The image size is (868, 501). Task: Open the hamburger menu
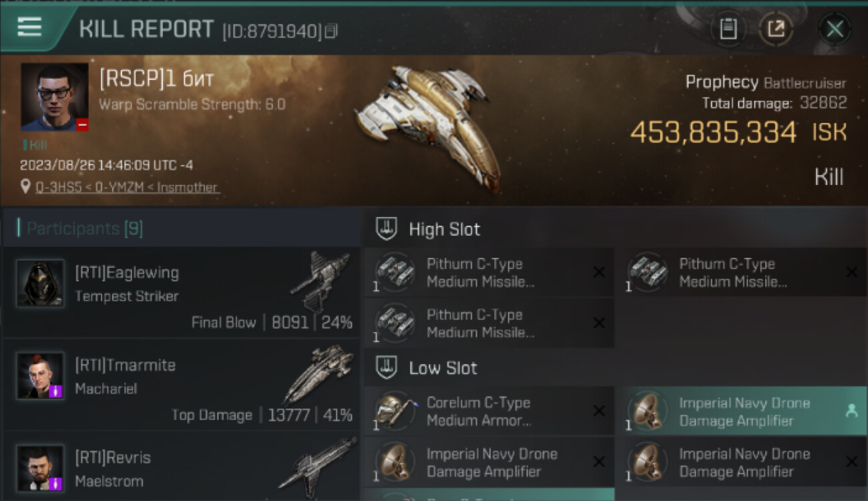coord(29,27)
